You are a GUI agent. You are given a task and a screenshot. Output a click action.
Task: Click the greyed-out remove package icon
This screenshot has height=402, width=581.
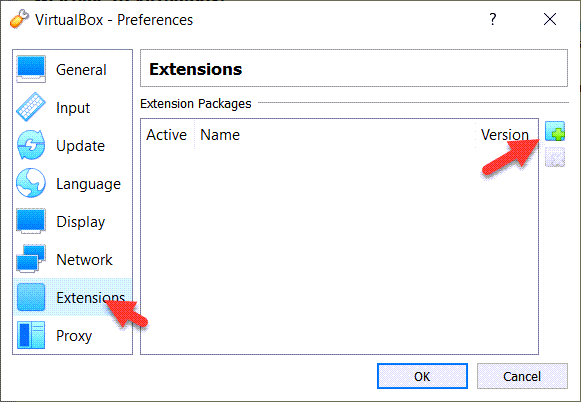tap(555, 157)
